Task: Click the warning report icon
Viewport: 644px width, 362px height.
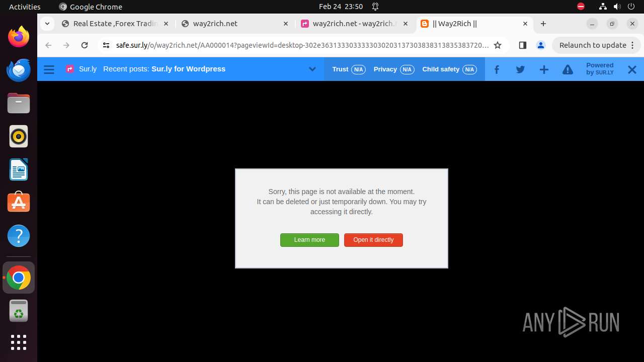Action: (x=568, y=69)
